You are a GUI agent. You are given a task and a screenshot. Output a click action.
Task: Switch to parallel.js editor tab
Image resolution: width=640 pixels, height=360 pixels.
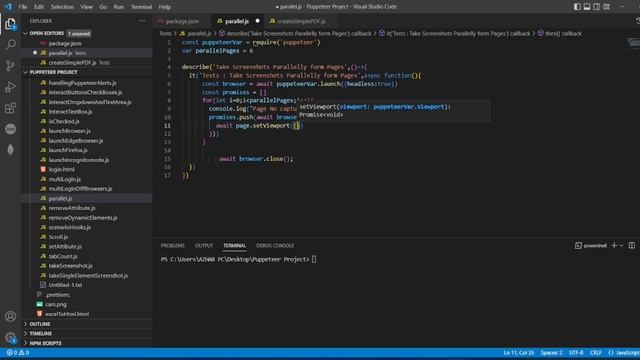(237, 21)
